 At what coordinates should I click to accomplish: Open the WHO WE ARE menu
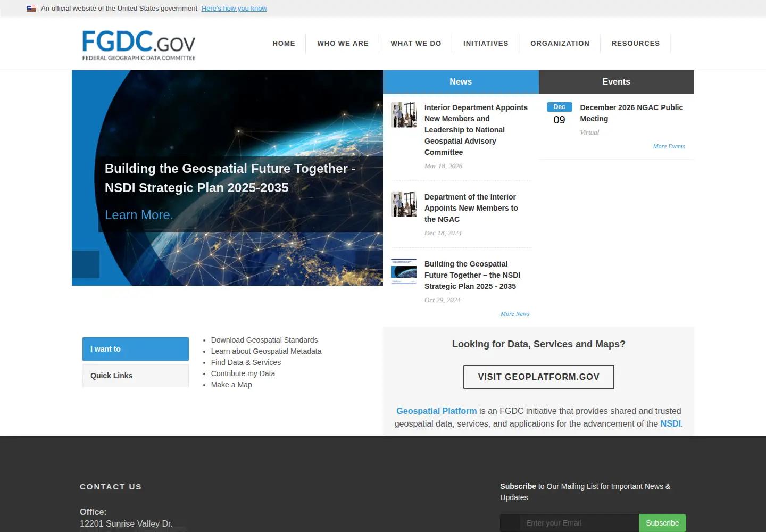343,44
